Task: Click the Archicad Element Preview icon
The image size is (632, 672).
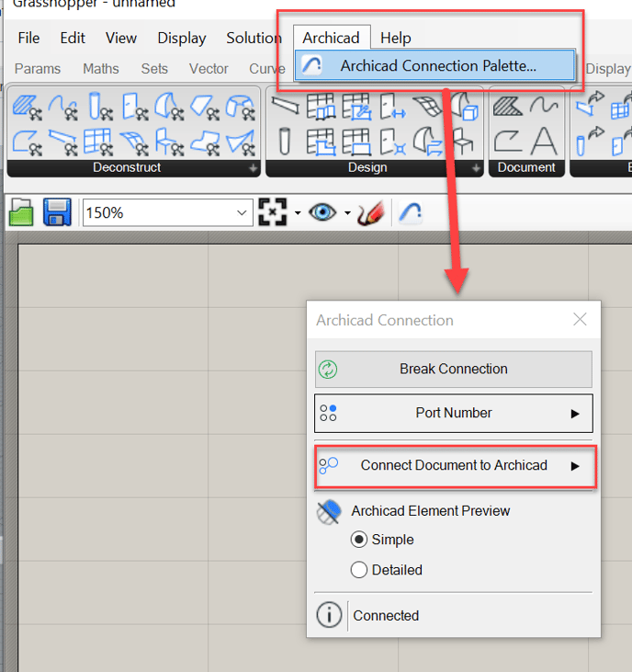Action: 329,512
